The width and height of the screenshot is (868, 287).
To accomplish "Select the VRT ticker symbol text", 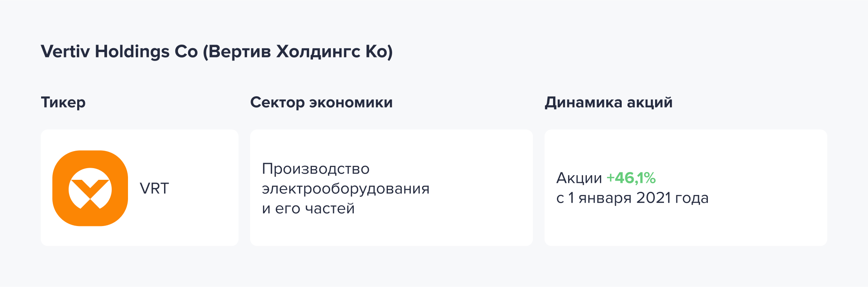I will (154, 188).
